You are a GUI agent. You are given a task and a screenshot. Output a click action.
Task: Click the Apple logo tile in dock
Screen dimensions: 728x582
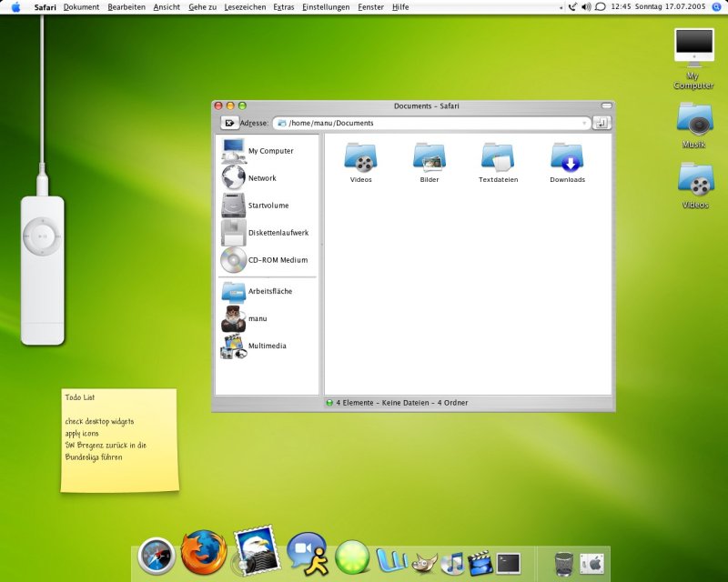point(591,564)
